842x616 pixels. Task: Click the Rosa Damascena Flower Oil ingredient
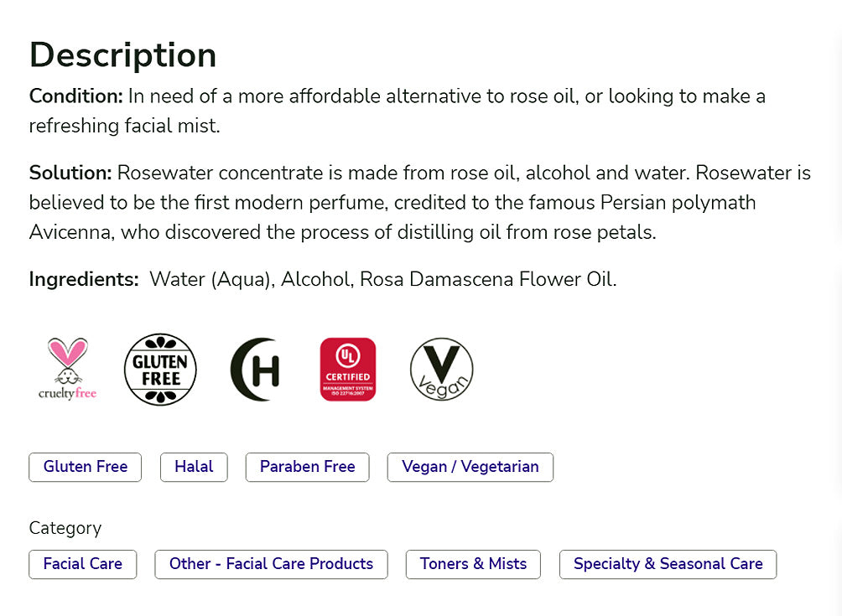coord(488,280)
